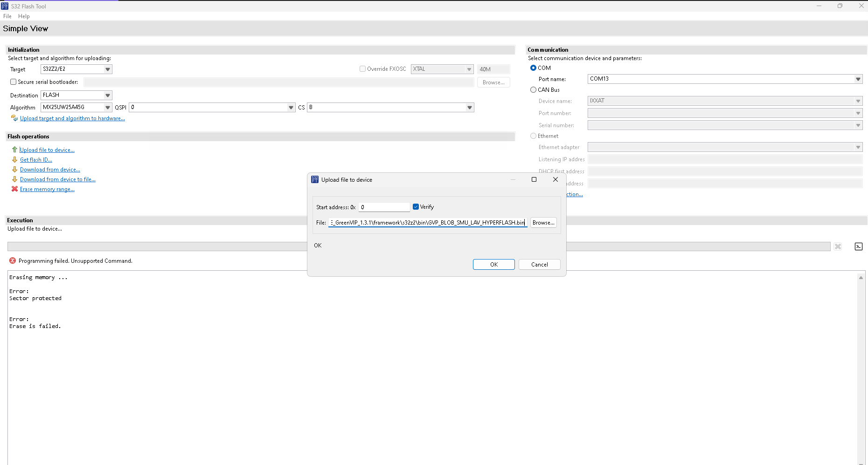The width and height of the screenshot is (868, 465).
Task: Click the Get flash ID arrow icon
Action: (x=14, y=159)
